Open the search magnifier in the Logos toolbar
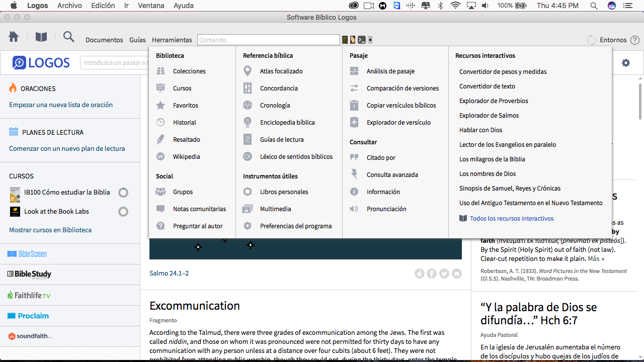 click(x=68, y=37)
